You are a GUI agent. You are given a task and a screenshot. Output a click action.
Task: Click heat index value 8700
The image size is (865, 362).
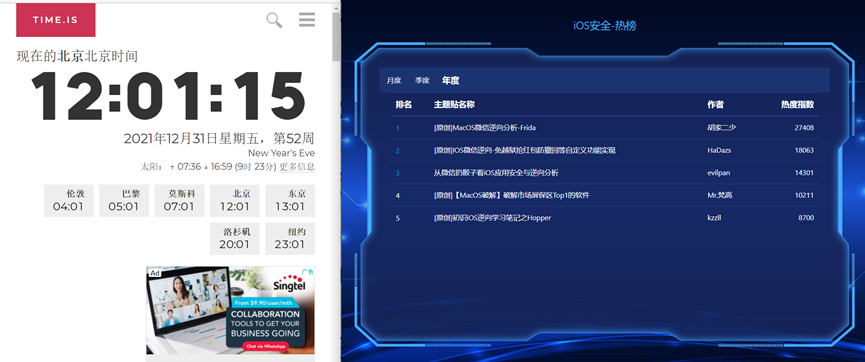click(x=806, y=218)
